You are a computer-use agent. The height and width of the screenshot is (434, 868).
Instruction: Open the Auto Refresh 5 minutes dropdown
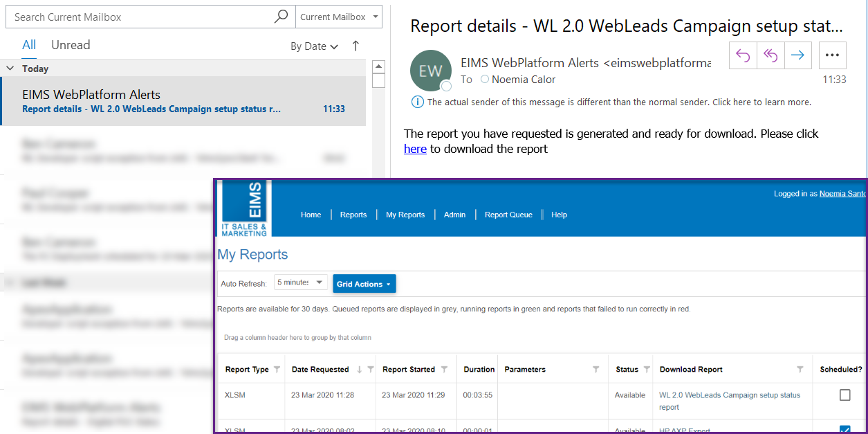pyautogui.click(x=301, y=282)
